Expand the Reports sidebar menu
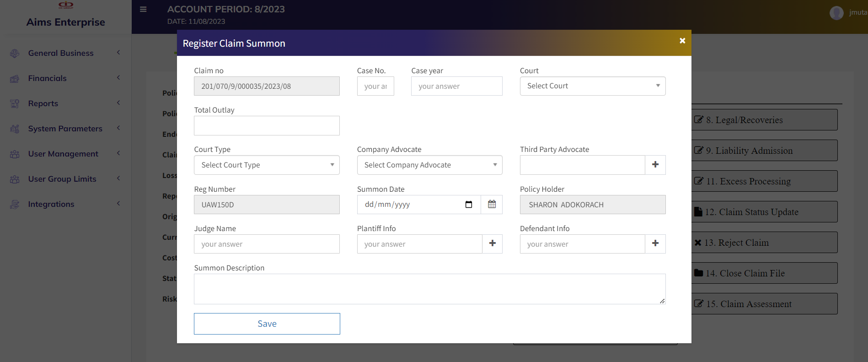The height and width of the screenshot is (362, 868). tap(118, 103)
